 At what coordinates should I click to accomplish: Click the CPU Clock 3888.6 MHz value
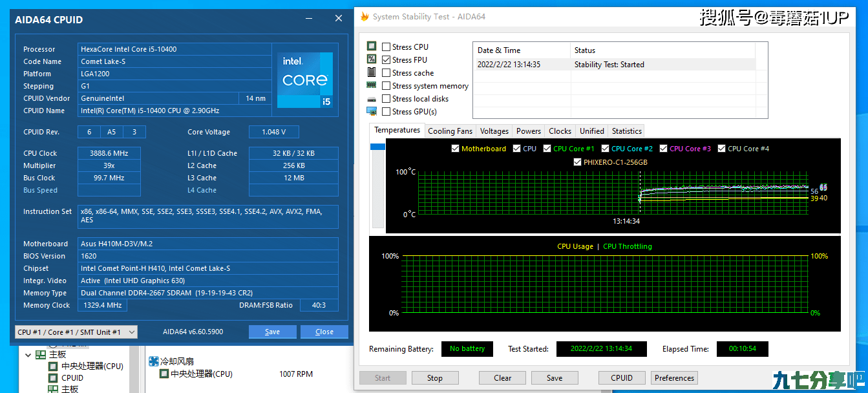[x=109, y=153]
